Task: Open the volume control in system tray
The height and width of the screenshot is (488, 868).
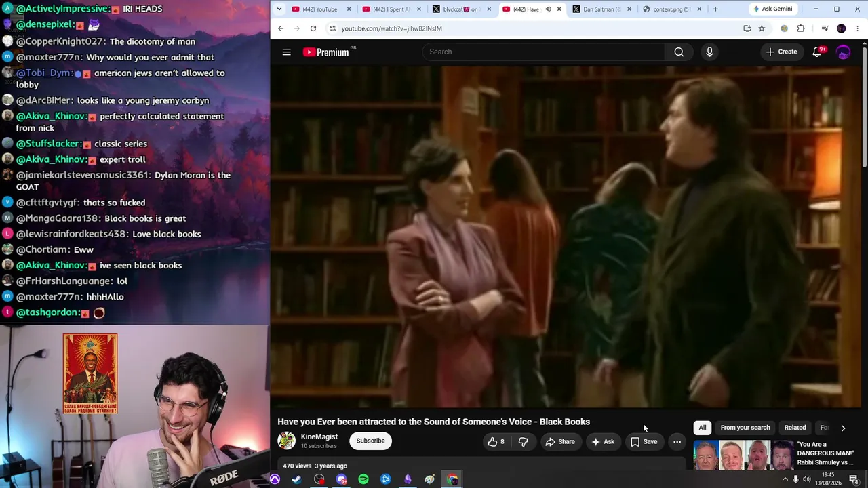Action: tap(807, 479)
